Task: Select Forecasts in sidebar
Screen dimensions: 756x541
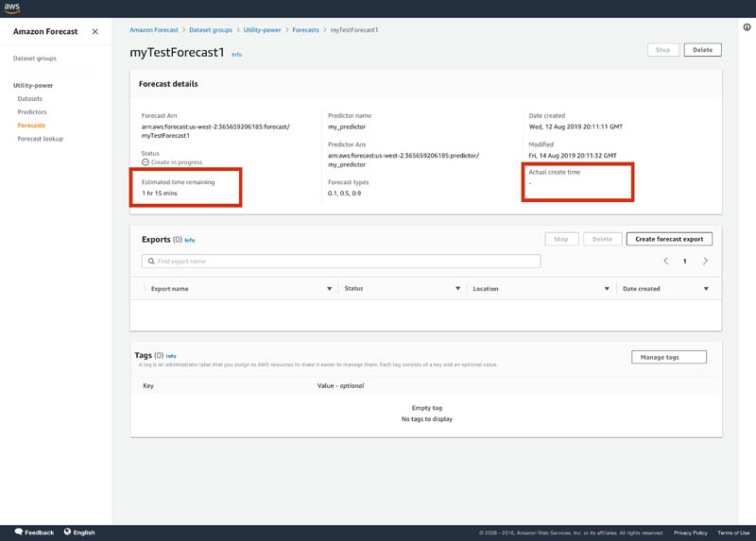Action: [31, 126]
